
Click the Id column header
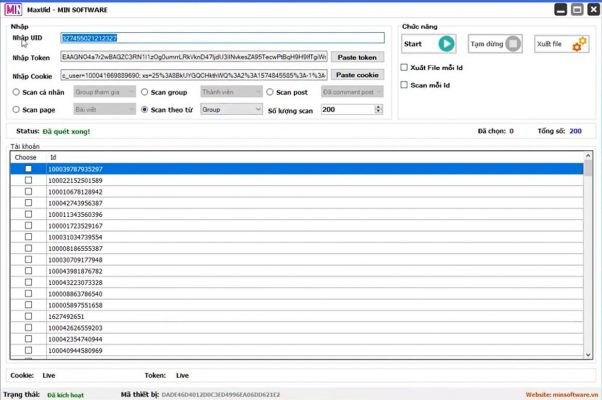tap(53, 157)
